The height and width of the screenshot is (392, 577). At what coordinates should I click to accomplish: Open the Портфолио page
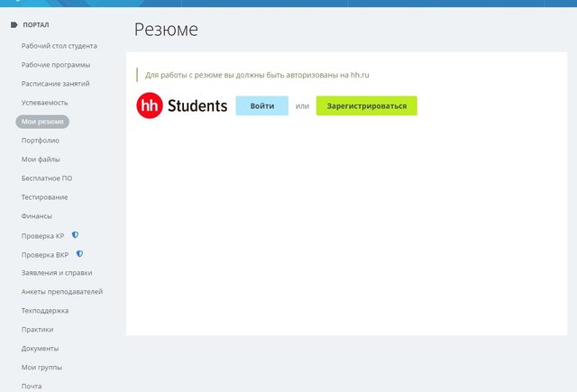coord(40,141)
